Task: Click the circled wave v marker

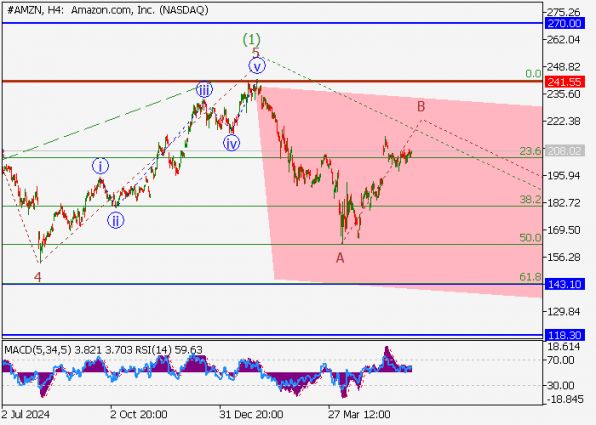Action: point(257,67)
